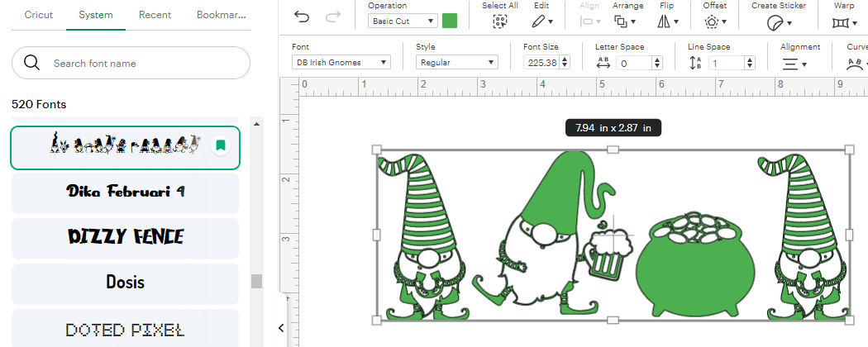
Task: Click the Search font name field
Action: 131,63
